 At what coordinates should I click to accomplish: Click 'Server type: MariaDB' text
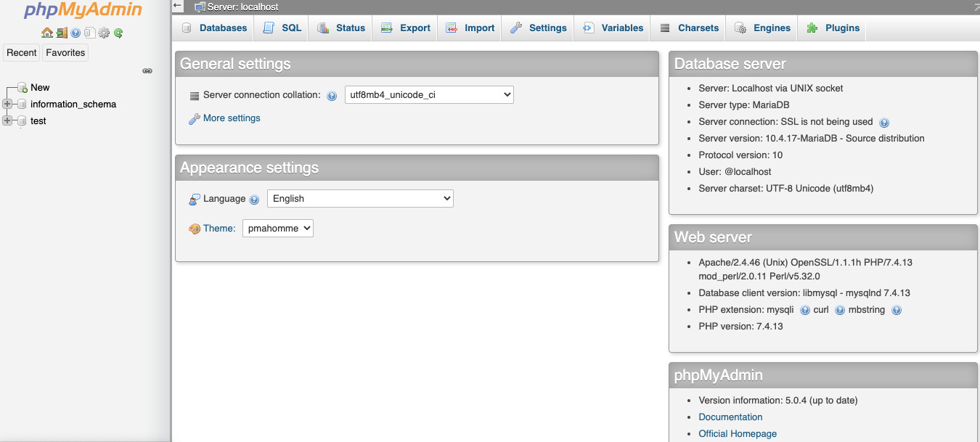click(744, 105)
